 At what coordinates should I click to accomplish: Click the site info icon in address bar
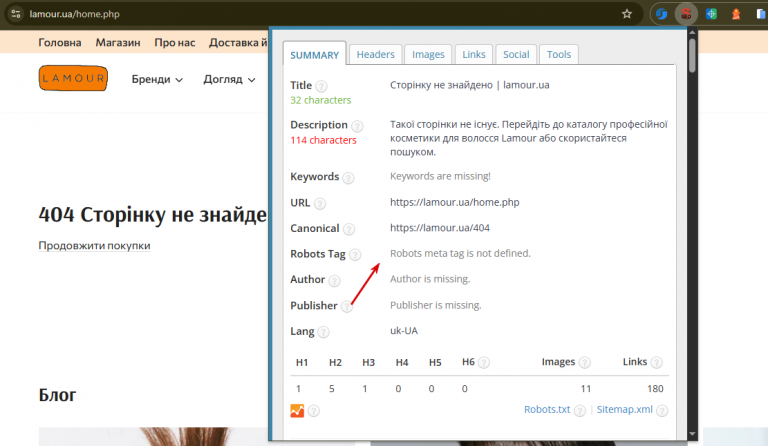tap(16, 14)
